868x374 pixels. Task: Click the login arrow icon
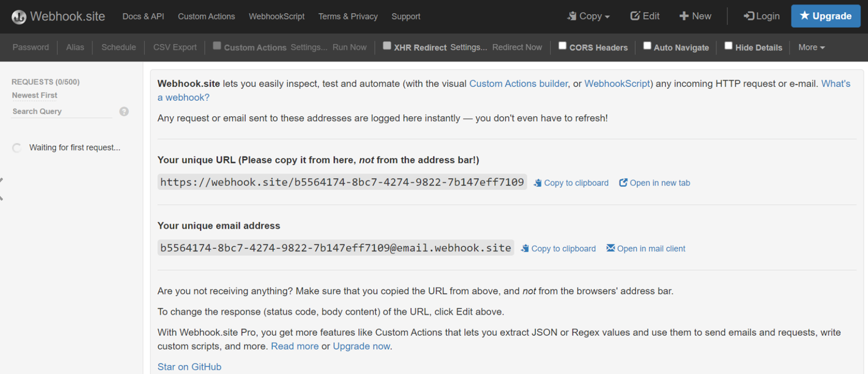point(749,16)
